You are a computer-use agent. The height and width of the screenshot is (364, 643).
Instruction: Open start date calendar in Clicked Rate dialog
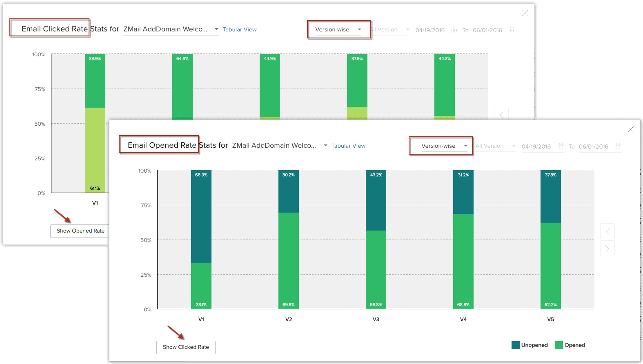(455, 30)
